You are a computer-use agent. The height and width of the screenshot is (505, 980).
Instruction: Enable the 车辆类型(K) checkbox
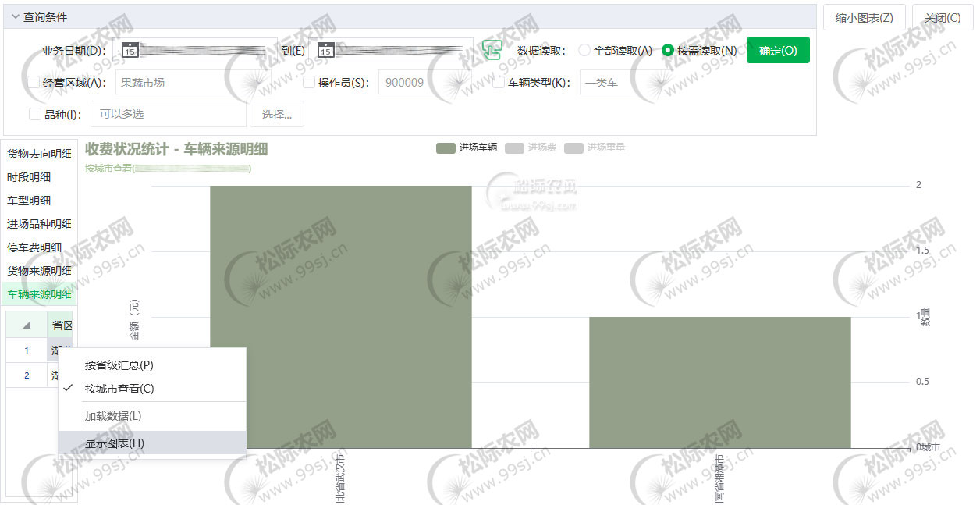499,82
